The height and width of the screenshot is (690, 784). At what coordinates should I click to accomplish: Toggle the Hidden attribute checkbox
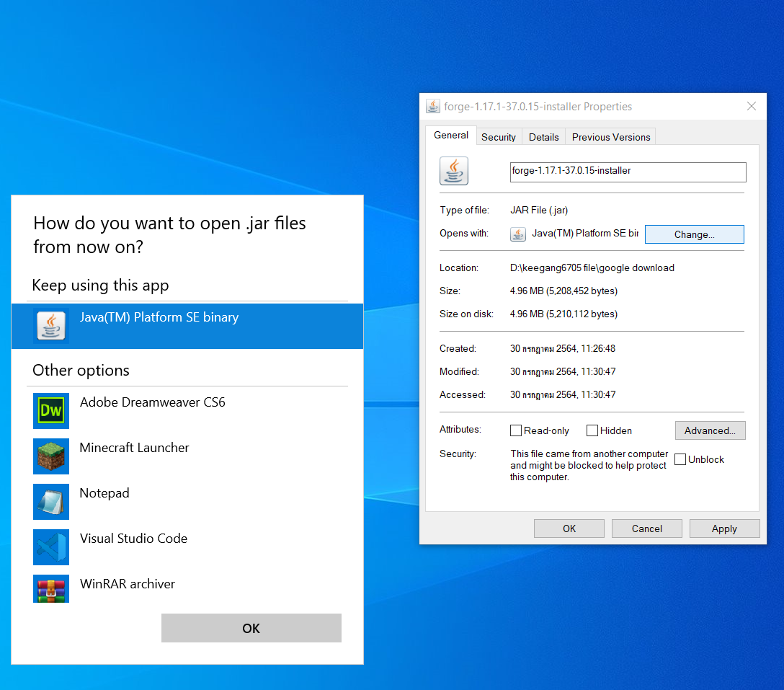click(x=592, y=430)
